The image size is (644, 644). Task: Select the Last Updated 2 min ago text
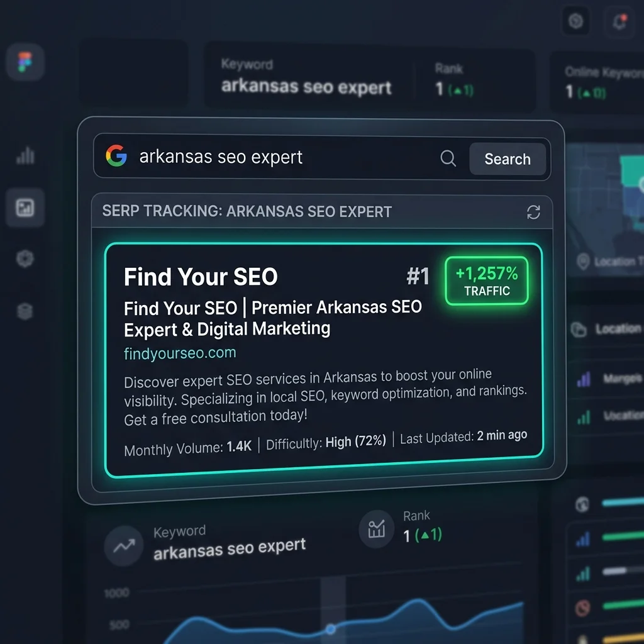pyautogui.click(x=464, y=436)
